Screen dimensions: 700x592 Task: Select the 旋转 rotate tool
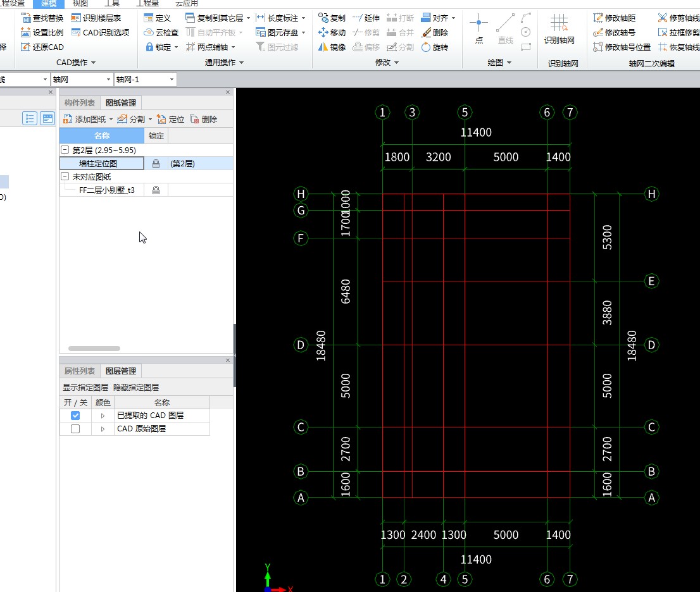435,47
